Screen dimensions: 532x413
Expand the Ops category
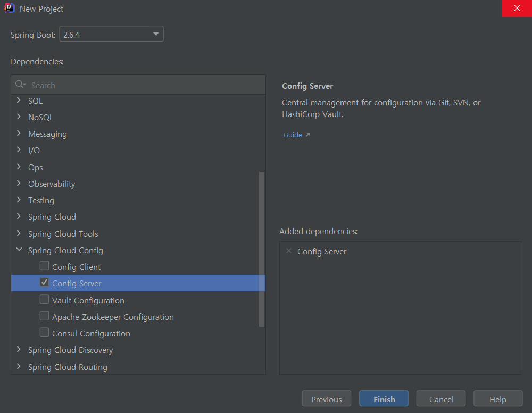click(19, 167)
